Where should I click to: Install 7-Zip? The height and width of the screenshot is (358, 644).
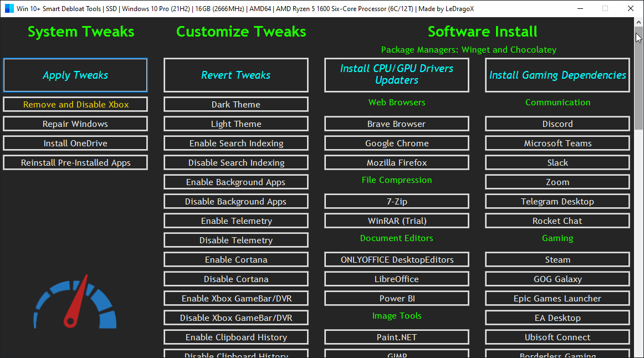pos(397,201)
